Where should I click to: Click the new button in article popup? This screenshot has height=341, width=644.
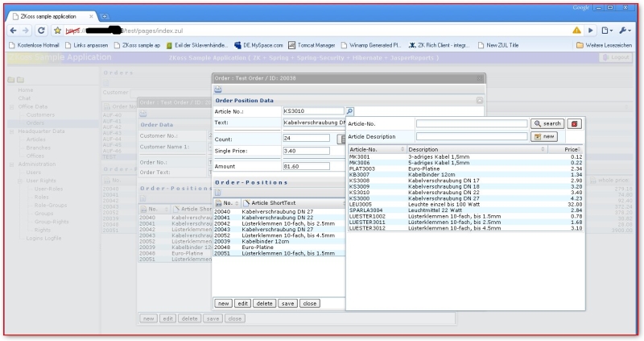point(544,136)
